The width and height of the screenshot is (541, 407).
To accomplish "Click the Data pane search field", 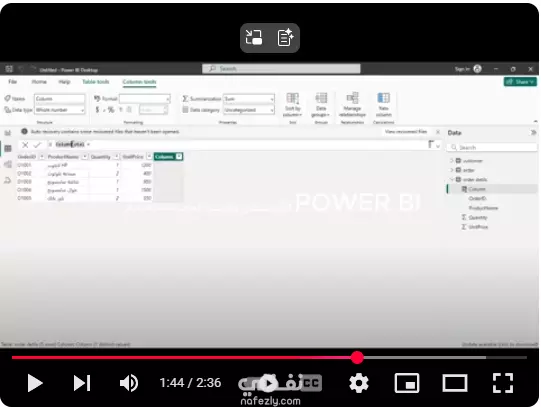I will [492, 147].
